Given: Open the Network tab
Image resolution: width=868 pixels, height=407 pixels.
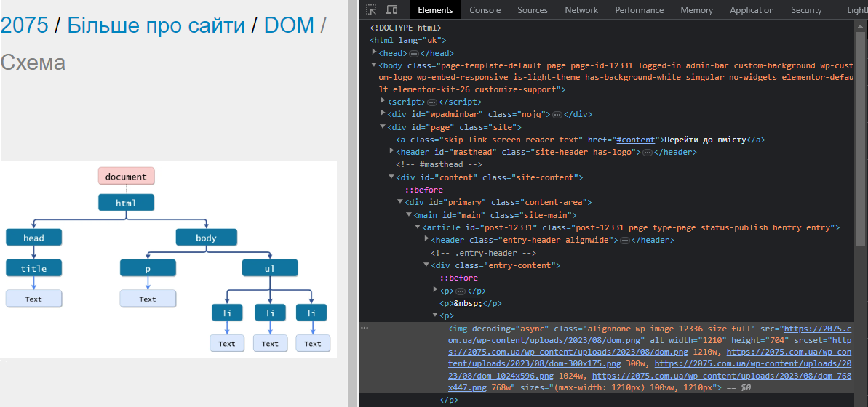Looking at the screenshot, I should [581, 10].
